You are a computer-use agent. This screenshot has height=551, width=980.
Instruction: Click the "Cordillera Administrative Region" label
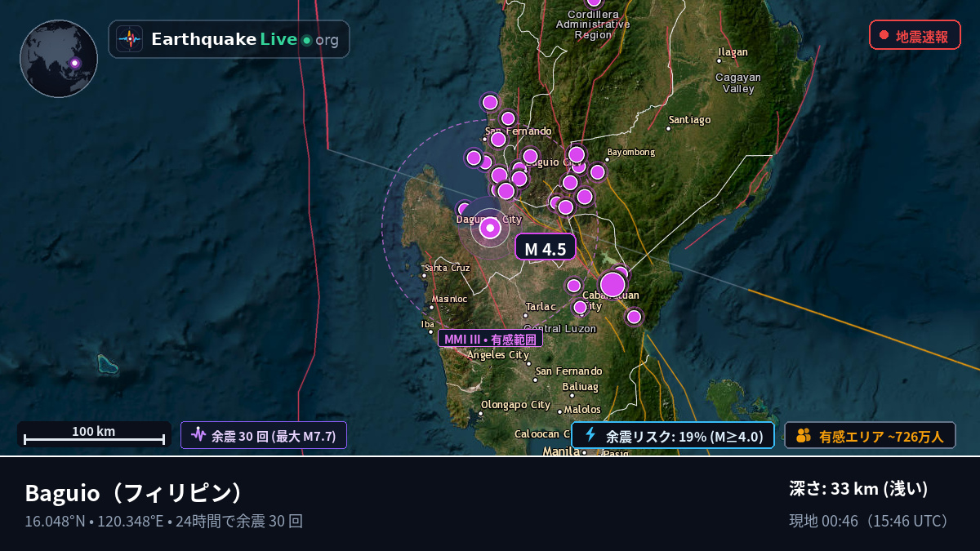(x=593, y=24)
